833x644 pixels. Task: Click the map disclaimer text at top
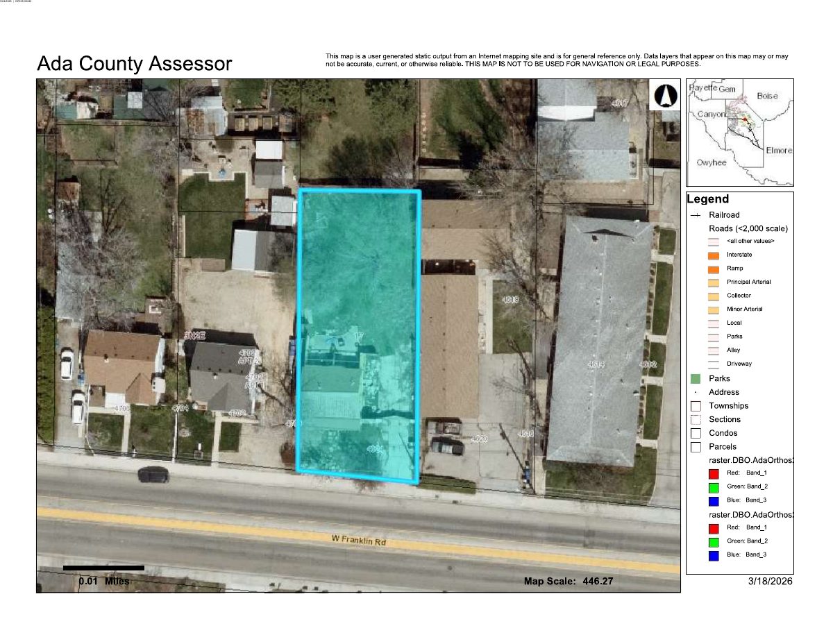tap(557, 60)
